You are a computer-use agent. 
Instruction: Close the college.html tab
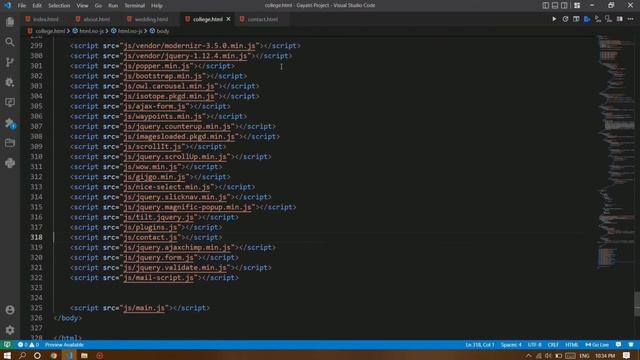[x=228, y=19]
